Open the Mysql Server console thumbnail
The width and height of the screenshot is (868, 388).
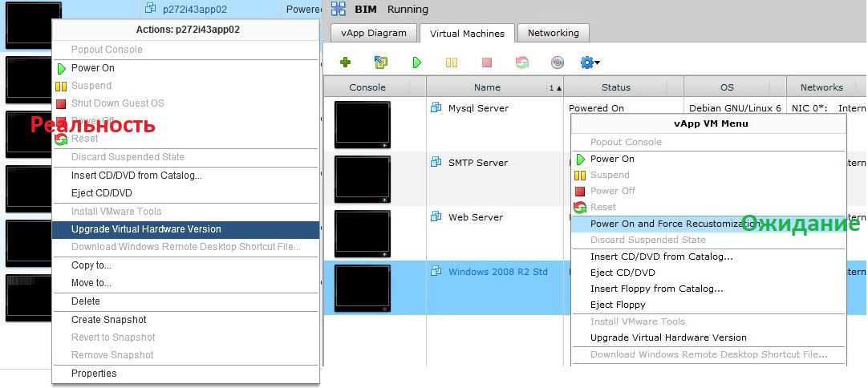(x=362, y=124)
